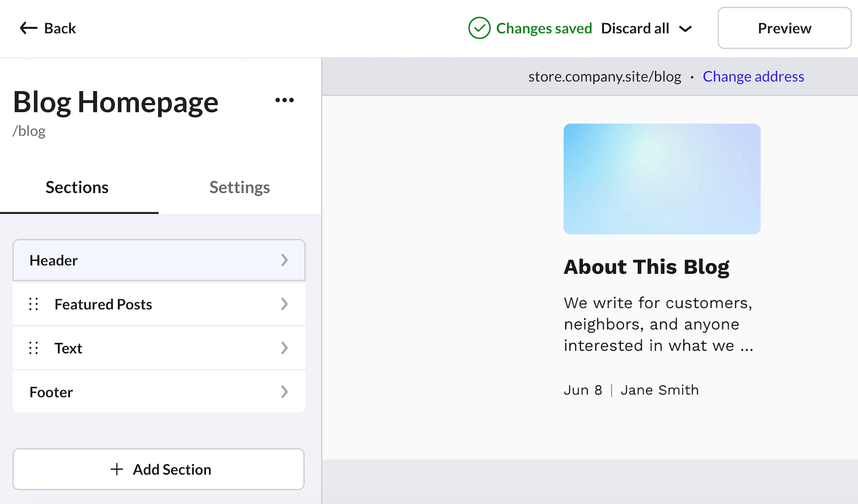Viewport: 858px width, 504px height.
Task: Click the Back arrow icon
Action: [x=29, y=28]
